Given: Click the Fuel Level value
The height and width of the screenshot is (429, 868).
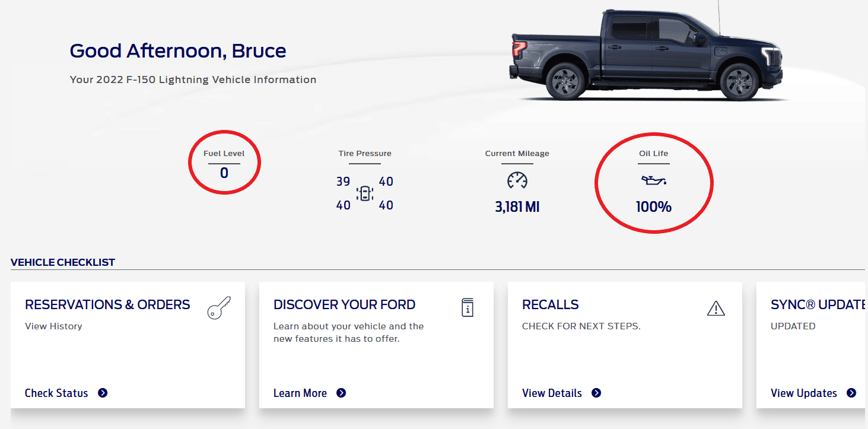Looking at the screenshot, I should click(x=224, y=173).
